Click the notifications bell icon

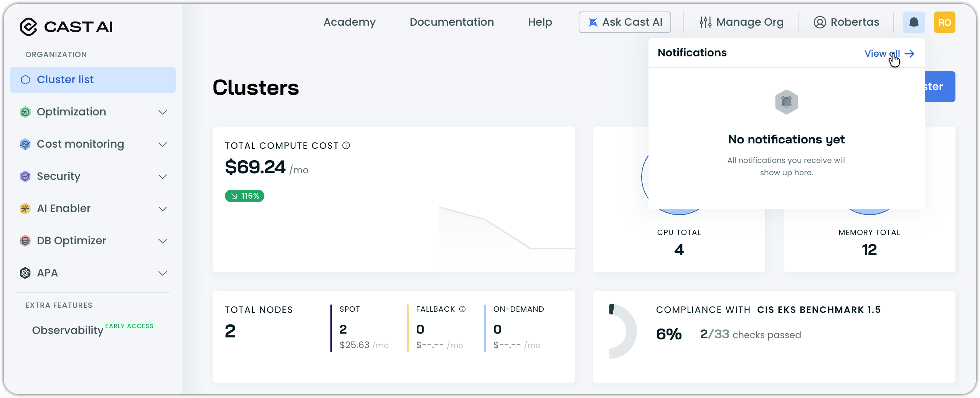[914, 22]
